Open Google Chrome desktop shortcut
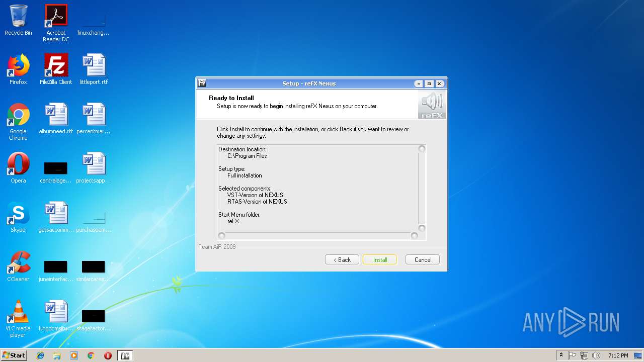Image resolution: width=644 pixels, height=362 pixels. pyautogui.click(x=18, y=122)
